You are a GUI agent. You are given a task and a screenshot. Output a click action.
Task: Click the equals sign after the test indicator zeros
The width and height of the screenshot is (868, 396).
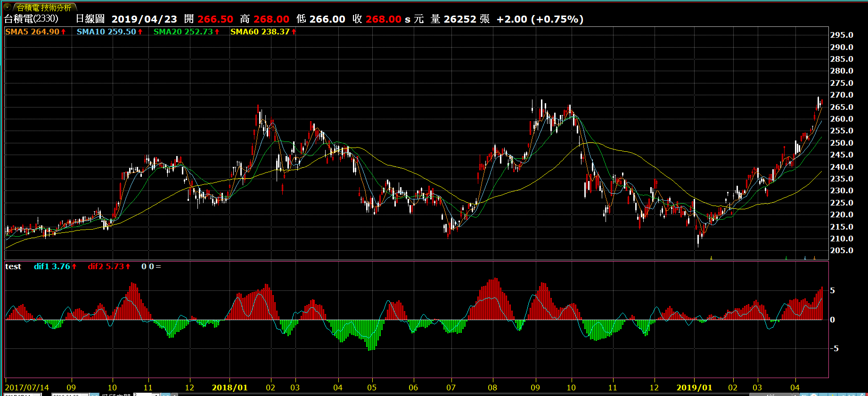(x=158, y=266)
